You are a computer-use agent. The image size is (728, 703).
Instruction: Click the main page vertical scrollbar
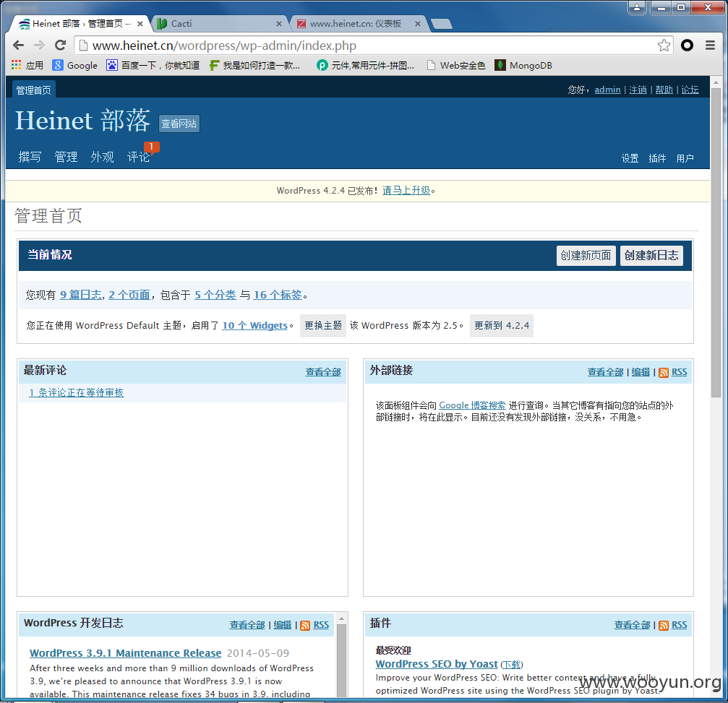pyautogui.click(x=716, y=241)
